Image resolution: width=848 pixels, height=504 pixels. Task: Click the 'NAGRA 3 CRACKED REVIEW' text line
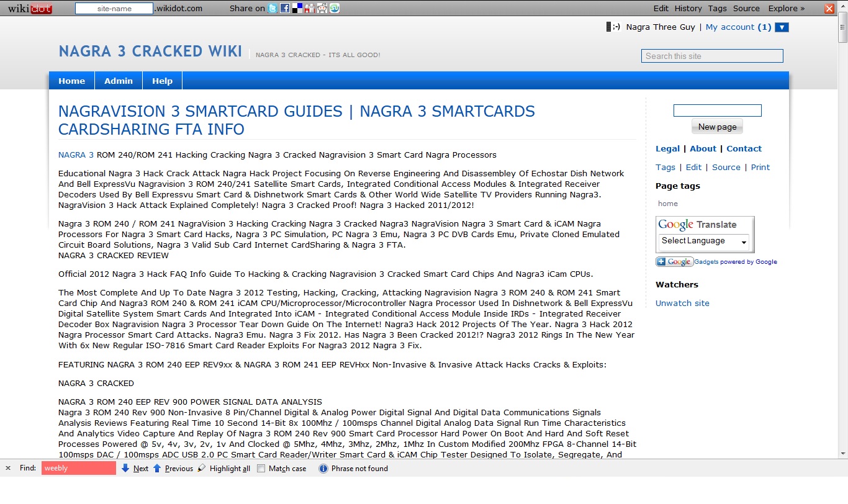114,256
